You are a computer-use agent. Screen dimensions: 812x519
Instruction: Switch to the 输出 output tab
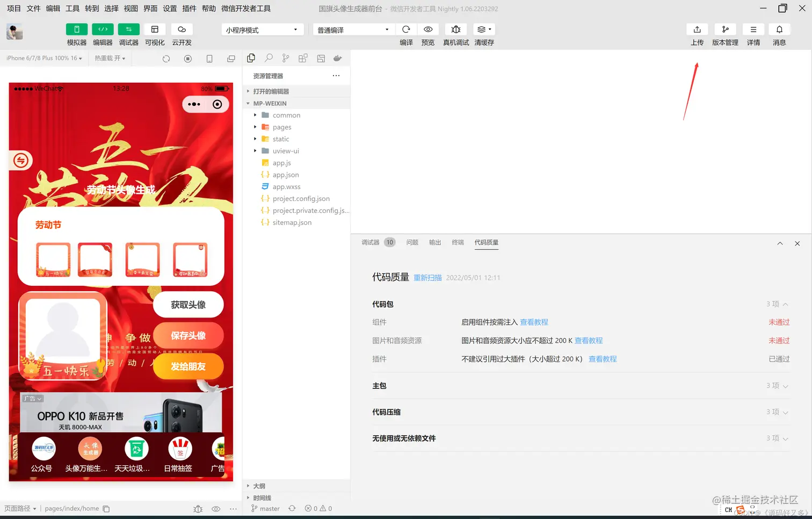[x=435, y=242]
